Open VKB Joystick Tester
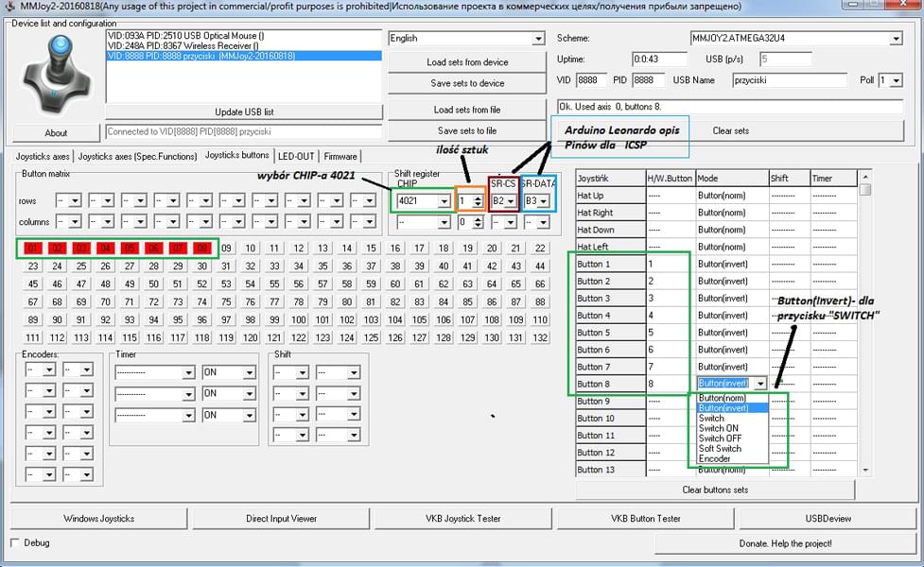Screen dimensions: 924x567 [x=463, y=518]
